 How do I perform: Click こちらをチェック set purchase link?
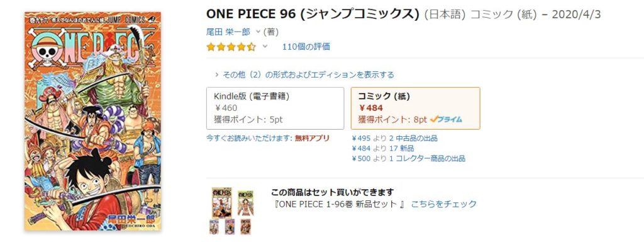pos(444,204)
